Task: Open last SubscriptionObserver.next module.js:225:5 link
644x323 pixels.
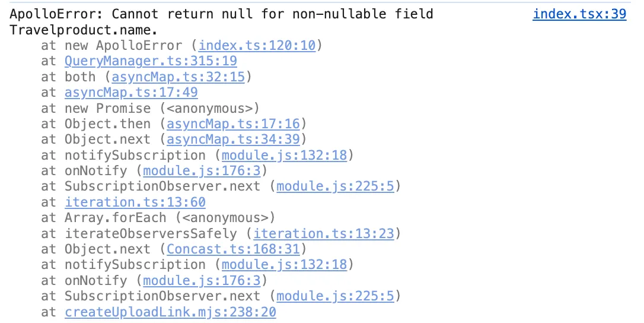Action: [x=335, y=296]
